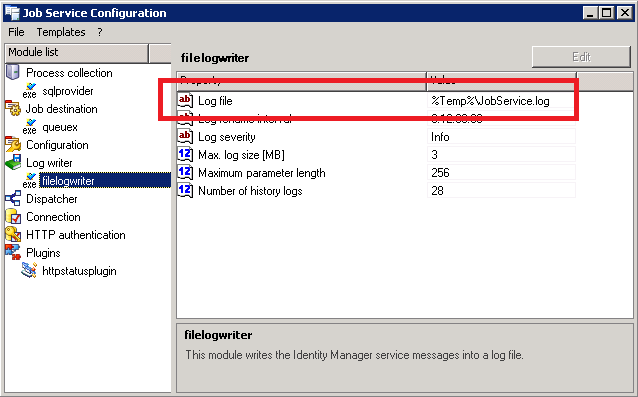Viewport: 638px width, 397px height.
Task: Open the Templates menu
Action: click(x=61, y=32)
